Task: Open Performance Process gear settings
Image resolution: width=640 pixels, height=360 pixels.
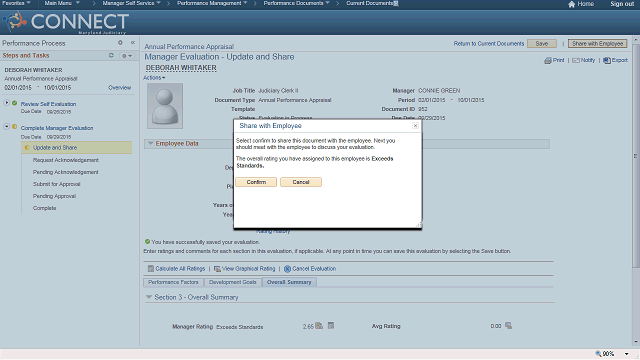Action: [120, 42]
